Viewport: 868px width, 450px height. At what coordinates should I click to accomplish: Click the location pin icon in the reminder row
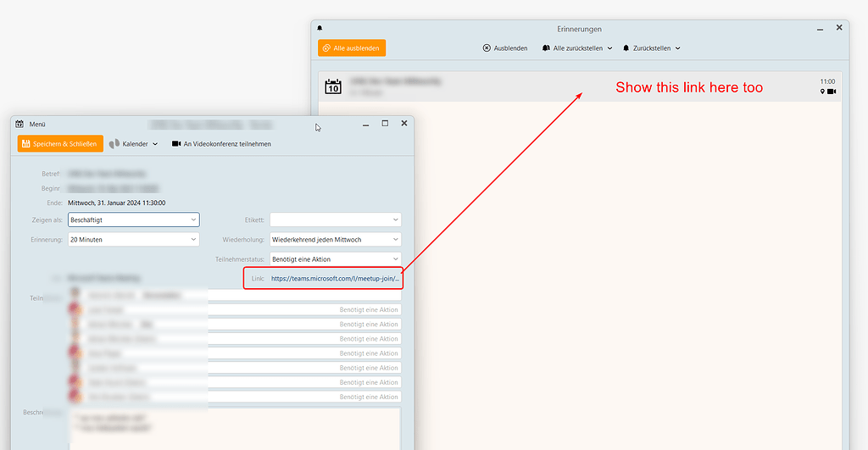(822, 92)
